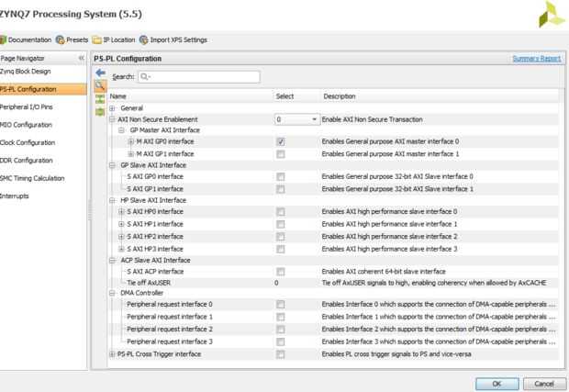
Task: Click the Description column header
Action: pyautogui.click(x=340, y=96)
